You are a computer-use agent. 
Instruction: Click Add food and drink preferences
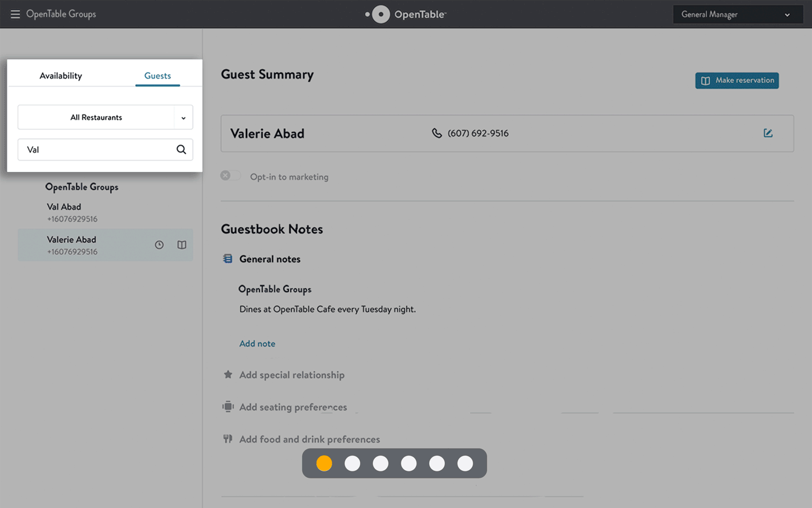[310, 439]
